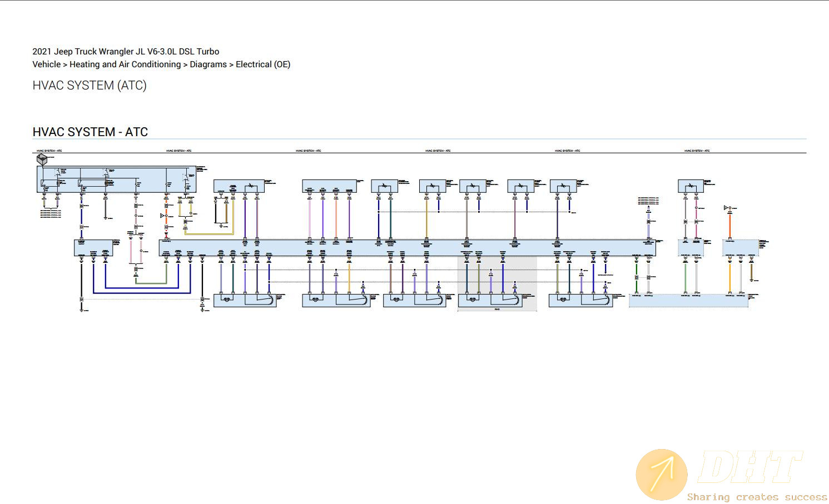Open the HVAC wiring diagram image
The height and width of the screenshot is (504, 829).
pyautogui.click(x=419, y=230)
